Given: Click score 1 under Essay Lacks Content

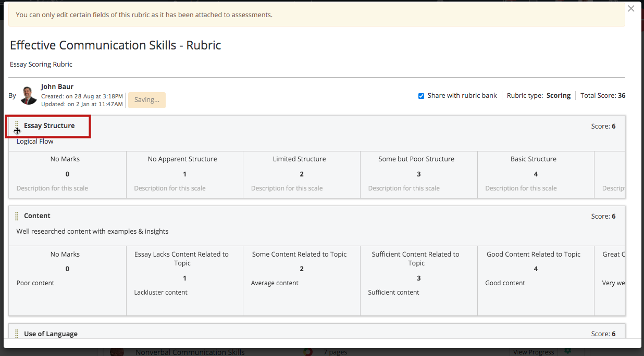Looking at the screenshot, I should coord(184,278).
